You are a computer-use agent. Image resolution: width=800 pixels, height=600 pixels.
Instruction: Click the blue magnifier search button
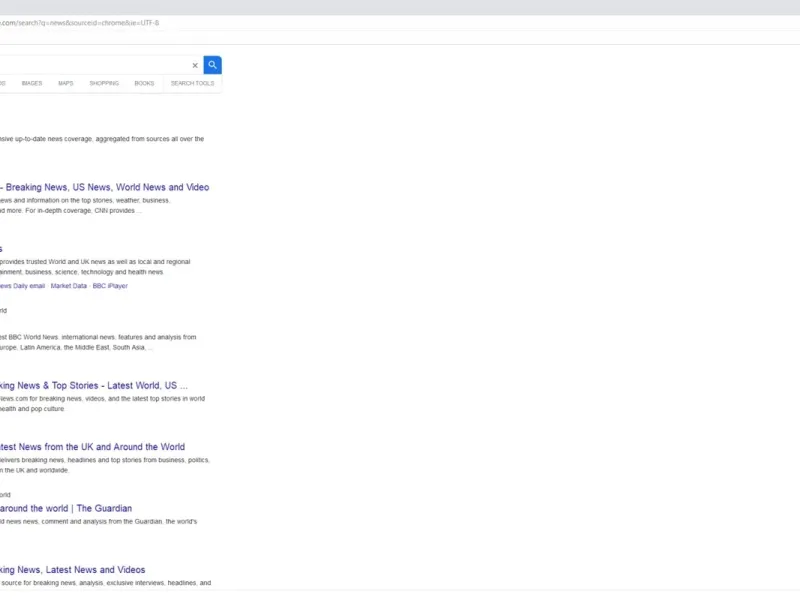pos(212,65)
